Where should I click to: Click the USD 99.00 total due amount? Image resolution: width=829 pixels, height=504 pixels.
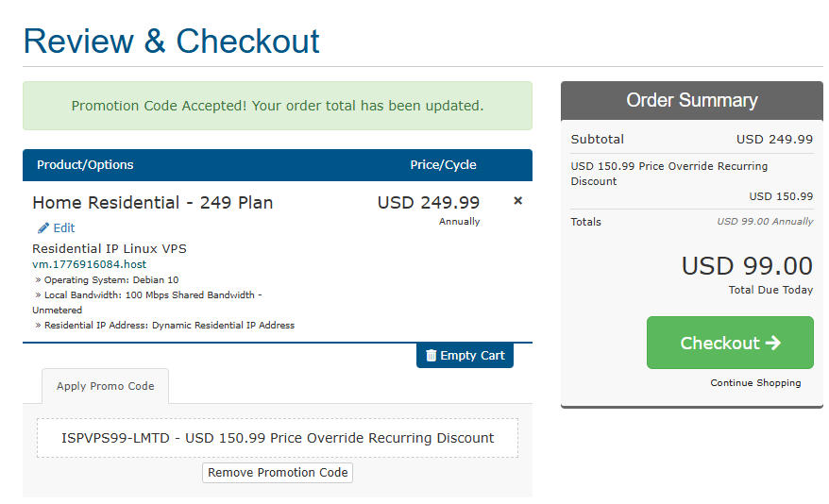tap(747, 266)
